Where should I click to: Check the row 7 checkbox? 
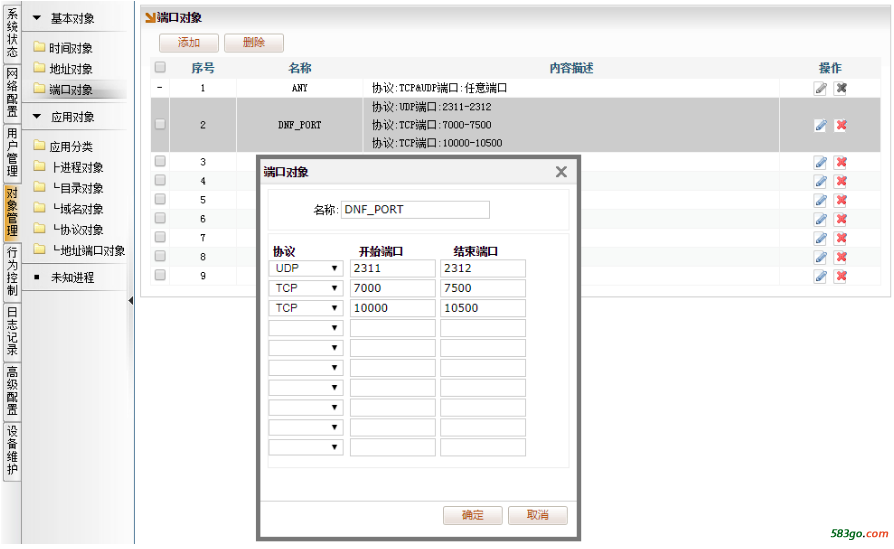pyautogui.click(x=160, y=237)
